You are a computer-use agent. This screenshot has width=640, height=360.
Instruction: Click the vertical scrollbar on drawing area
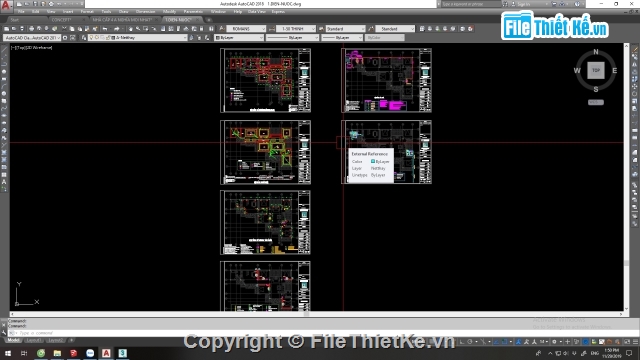click(627, 178)
